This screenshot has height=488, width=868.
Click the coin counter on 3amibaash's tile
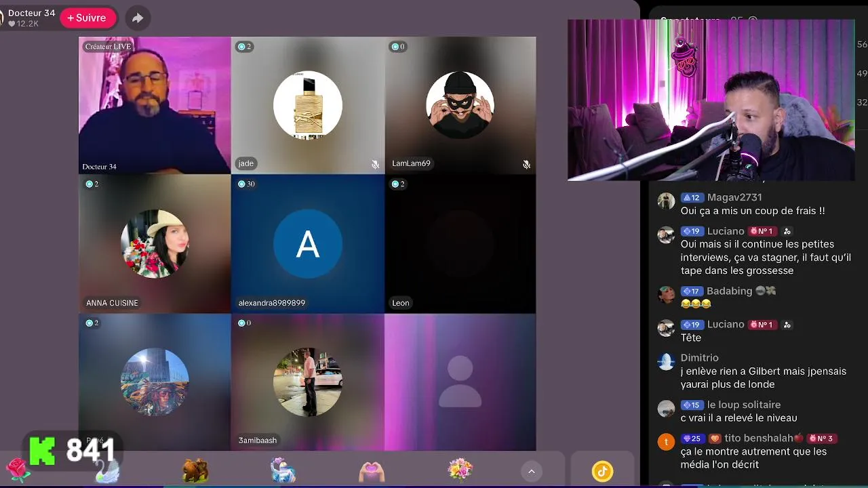click(x=245, y=323)
